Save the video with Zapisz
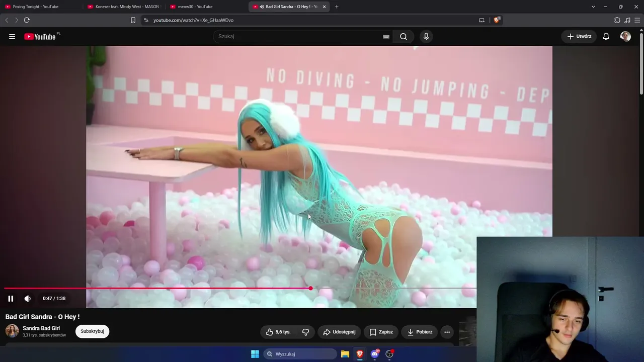Viewport: 644px width, 362px height. [381, 332]
